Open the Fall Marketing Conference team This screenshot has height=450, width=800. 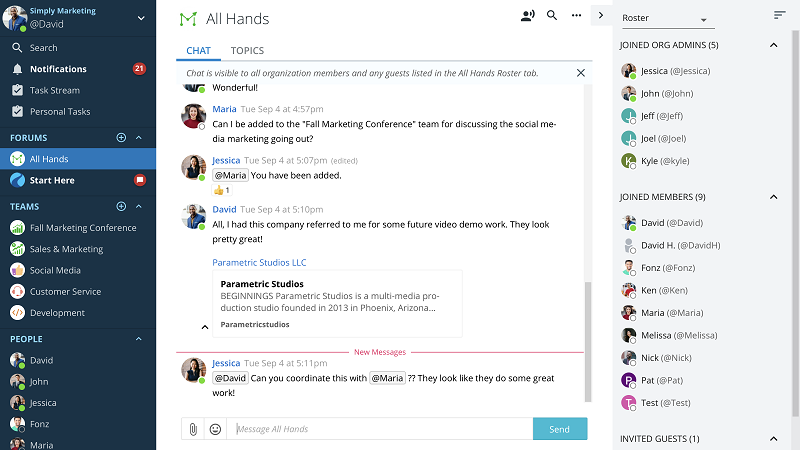click(78, 228)
